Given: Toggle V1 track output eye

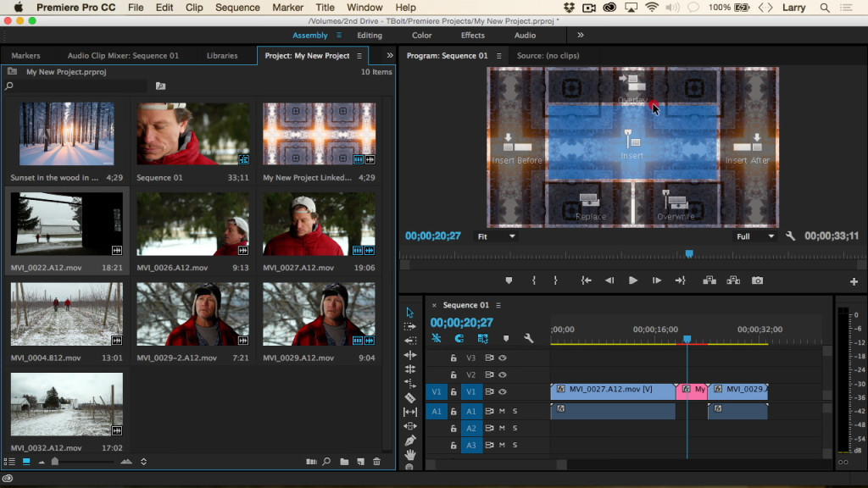Looking at the screenshot, I should [x=503, y=391].
